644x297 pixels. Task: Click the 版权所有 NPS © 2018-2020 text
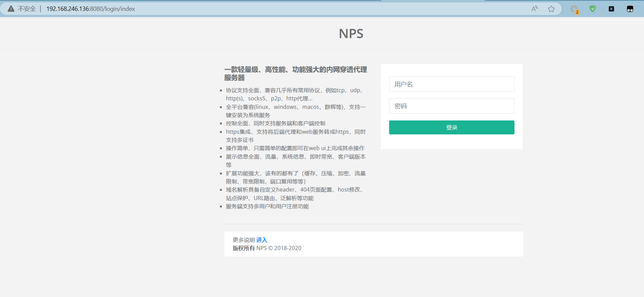[267, 248]
